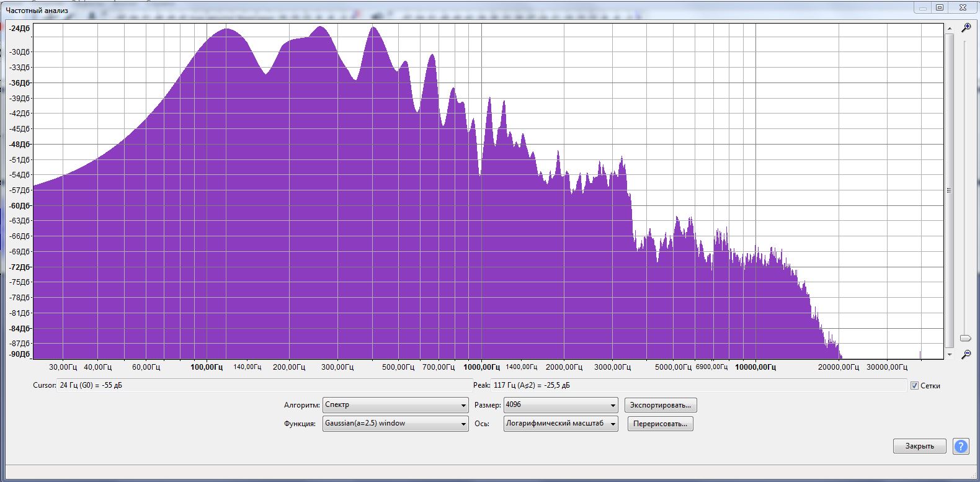Click the vertical scrollbar thumb

949,190
